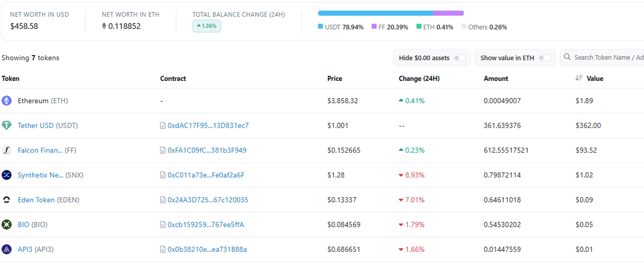The image size is (644, 269).
Task: Click the Contract column header
Action: click(173, 78)
